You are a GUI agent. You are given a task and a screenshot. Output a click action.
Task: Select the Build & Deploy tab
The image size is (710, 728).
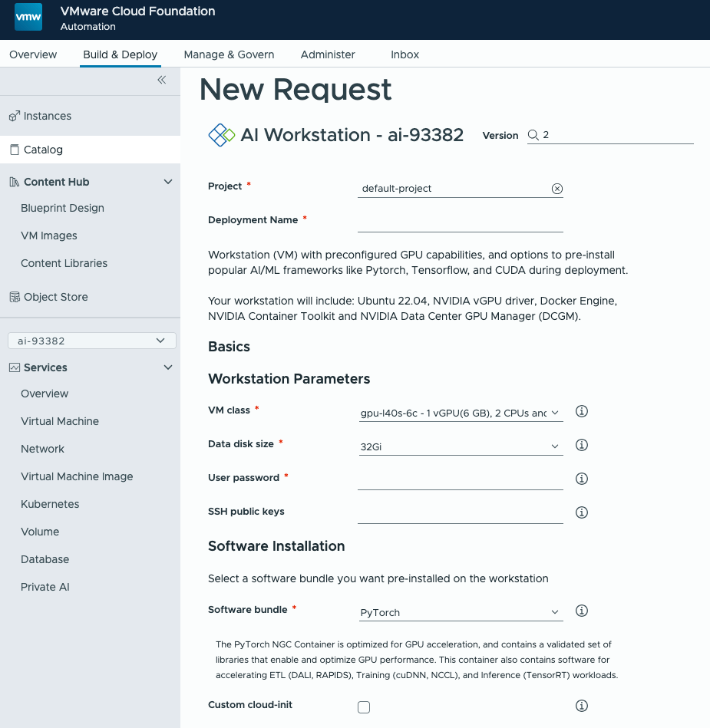(121, 54)
